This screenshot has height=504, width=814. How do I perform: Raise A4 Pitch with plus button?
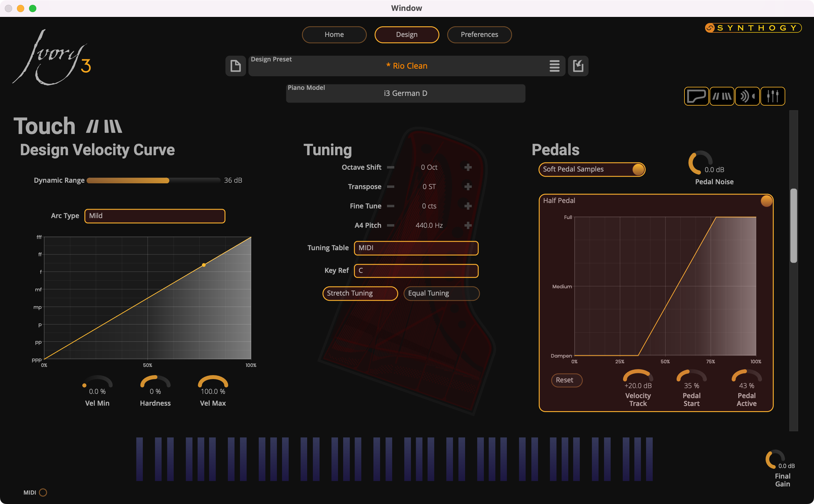coord(468,225)
